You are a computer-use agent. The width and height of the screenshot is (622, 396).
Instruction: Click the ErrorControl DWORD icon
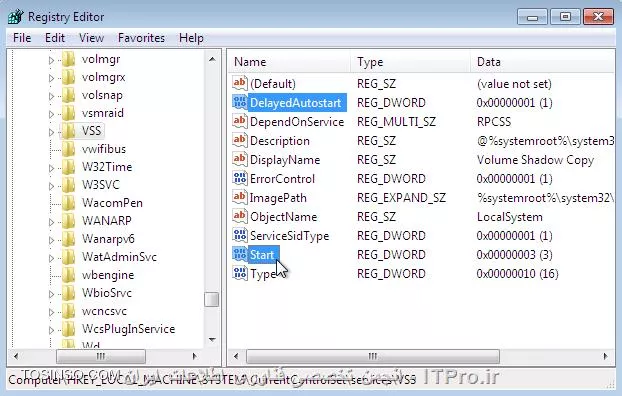(x=240, y=179)
